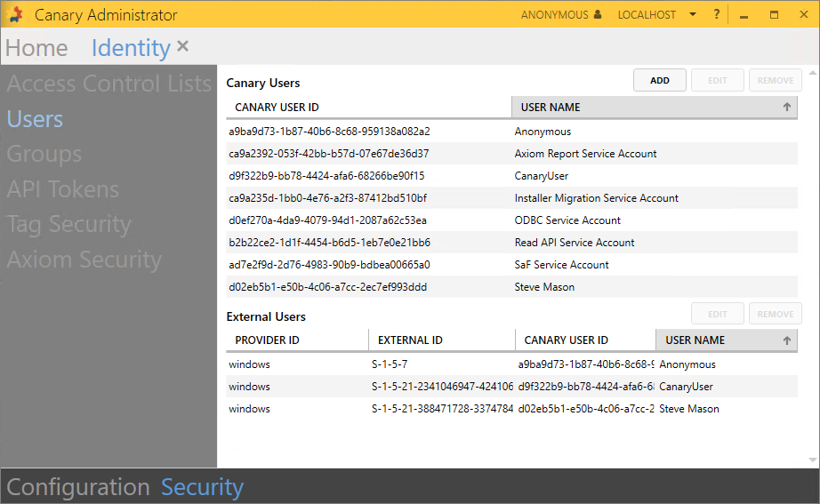Click REMOVE button above Canary Users table
The image size is (820, 504).
(x=776, y=81)
